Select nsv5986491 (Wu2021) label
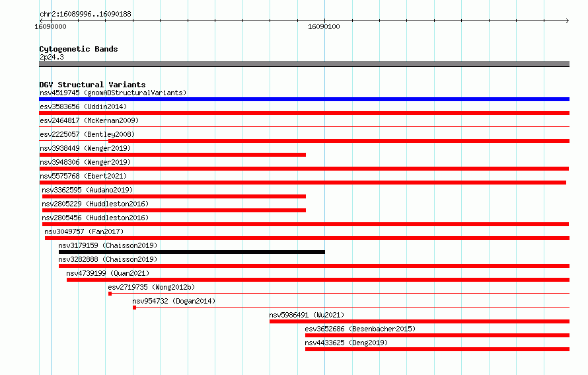This screenshot has height=375, width=588. [x=307, y=315]
